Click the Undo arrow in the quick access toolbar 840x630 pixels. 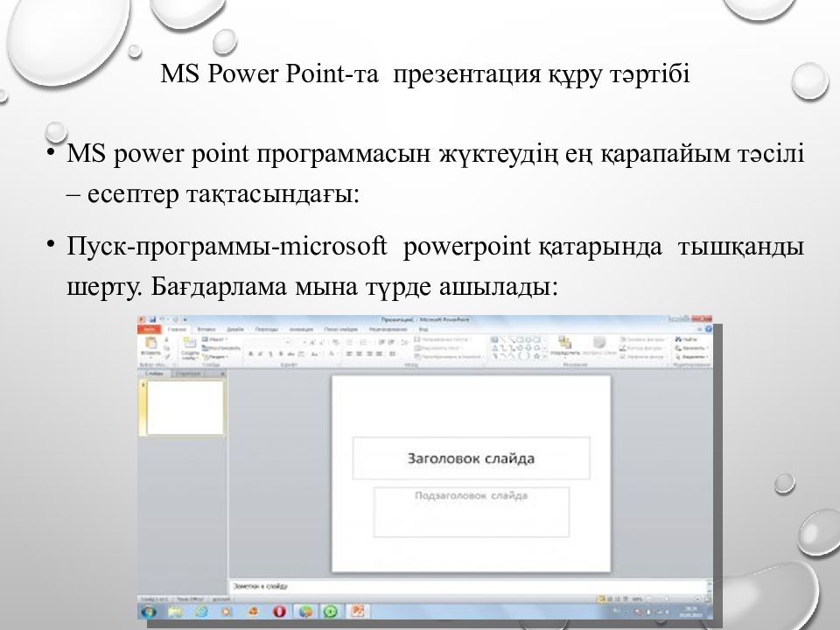[162, 319]
